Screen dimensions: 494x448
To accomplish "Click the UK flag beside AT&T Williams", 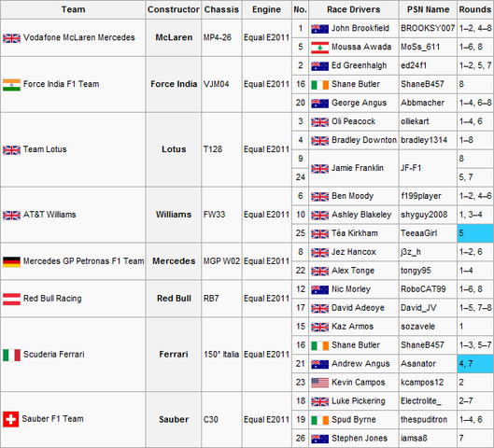I will pyautogui.click(x=11, y=215).
